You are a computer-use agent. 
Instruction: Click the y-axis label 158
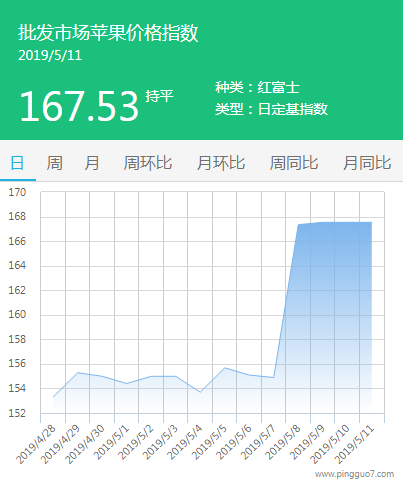pos(17,339)
